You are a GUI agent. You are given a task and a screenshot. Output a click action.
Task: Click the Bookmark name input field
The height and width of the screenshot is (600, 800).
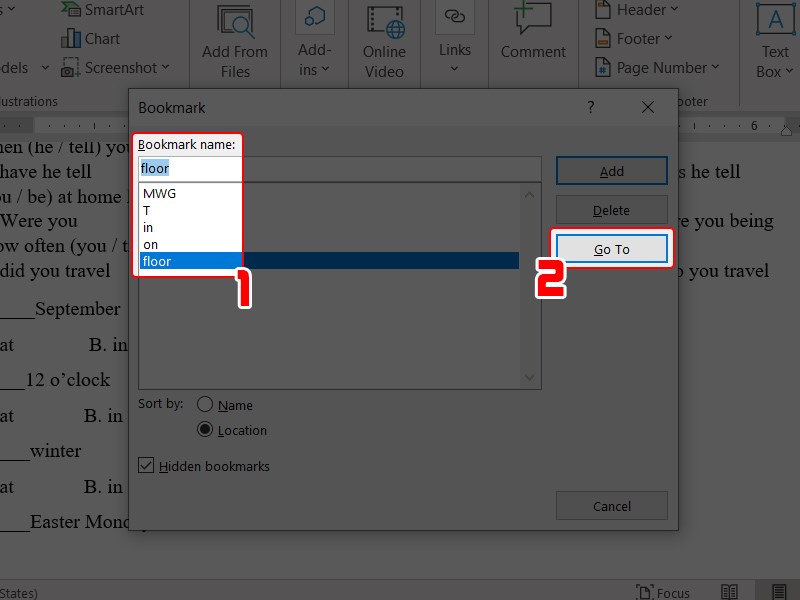pos(339,169)
